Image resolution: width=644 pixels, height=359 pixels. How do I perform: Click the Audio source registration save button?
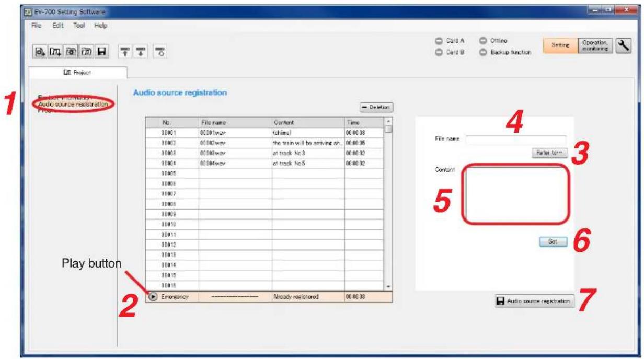click(535, 302)
